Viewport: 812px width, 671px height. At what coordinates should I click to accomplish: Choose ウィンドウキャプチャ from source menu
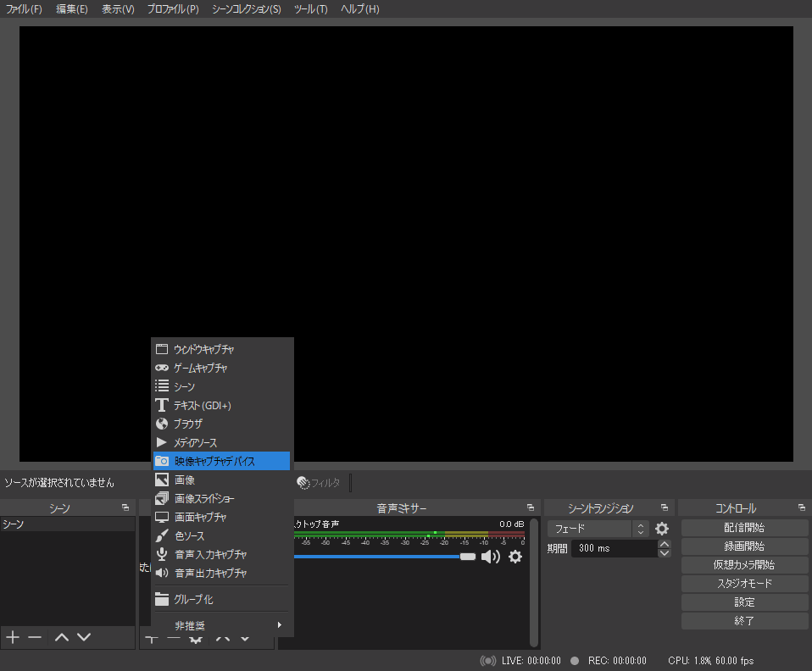[x=221, y=349]
